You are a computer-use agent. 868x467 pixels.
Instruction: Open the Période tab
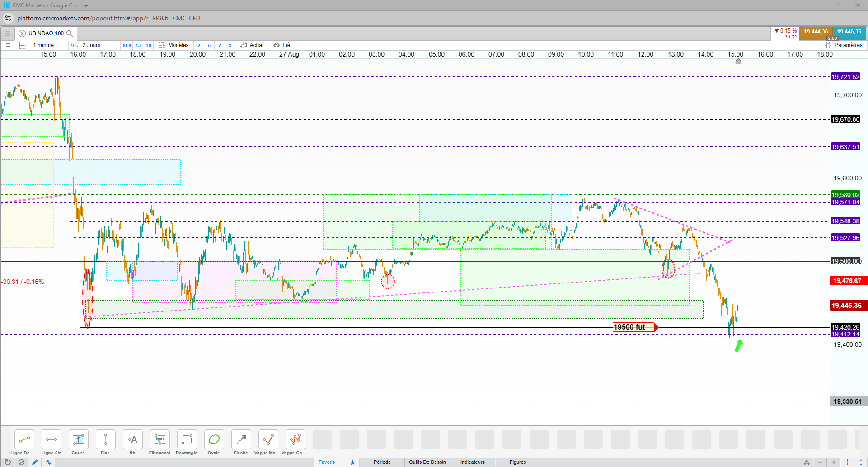click(382, 462)
